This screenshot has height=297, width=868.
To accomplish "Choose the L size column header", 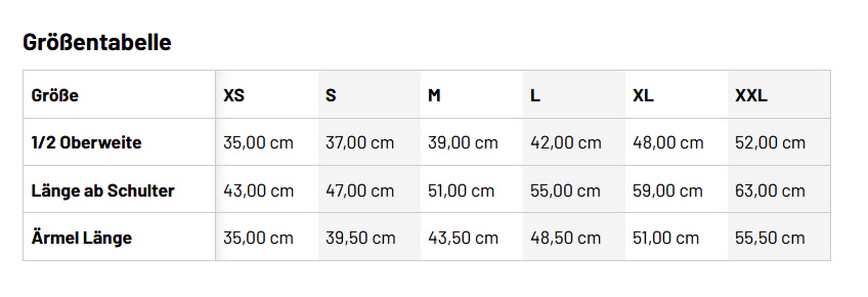I will (535, 95).
